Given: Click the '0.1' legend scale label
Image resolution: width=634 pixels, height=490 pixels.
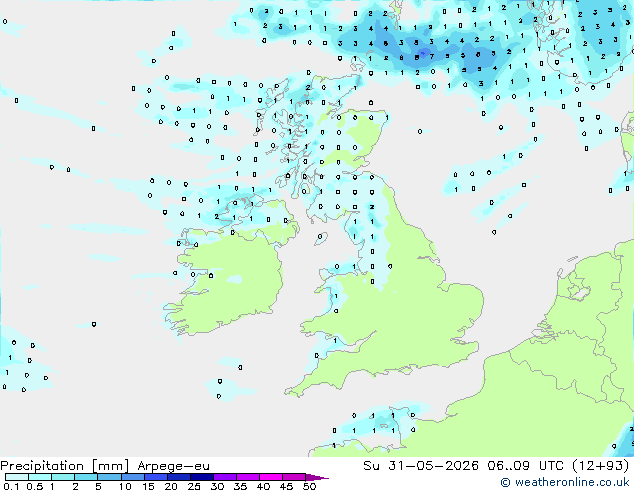Looking at the screenshot, I should pos(11,486).
